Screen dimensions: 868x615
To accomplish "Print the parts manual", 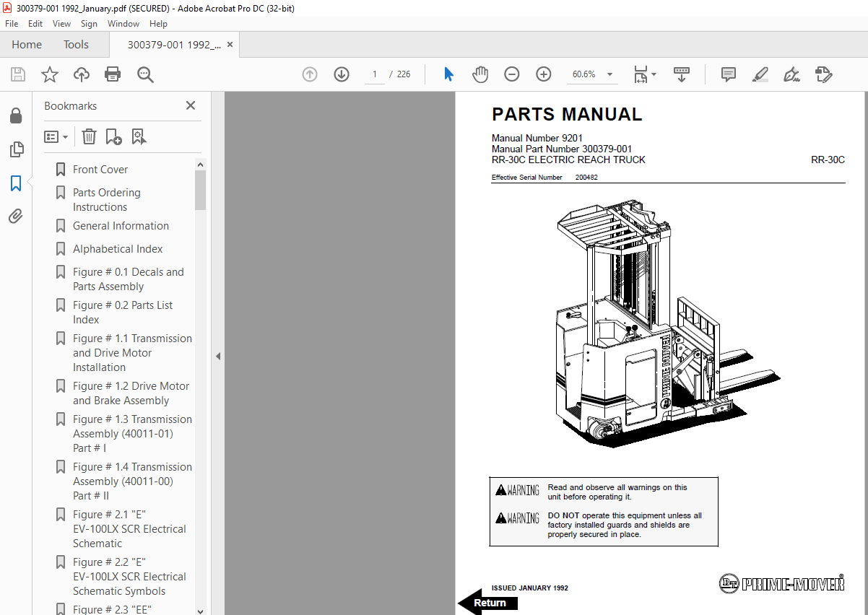I will [113, 74].
